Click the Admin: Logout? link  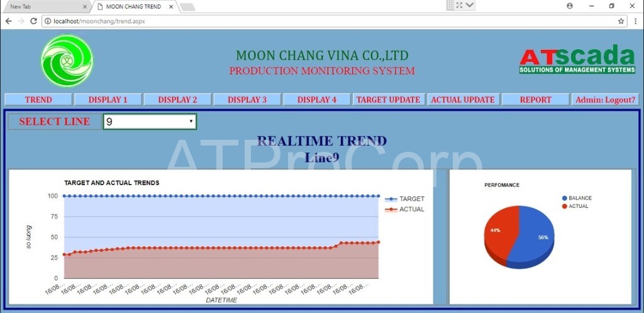tap(606, 100)
